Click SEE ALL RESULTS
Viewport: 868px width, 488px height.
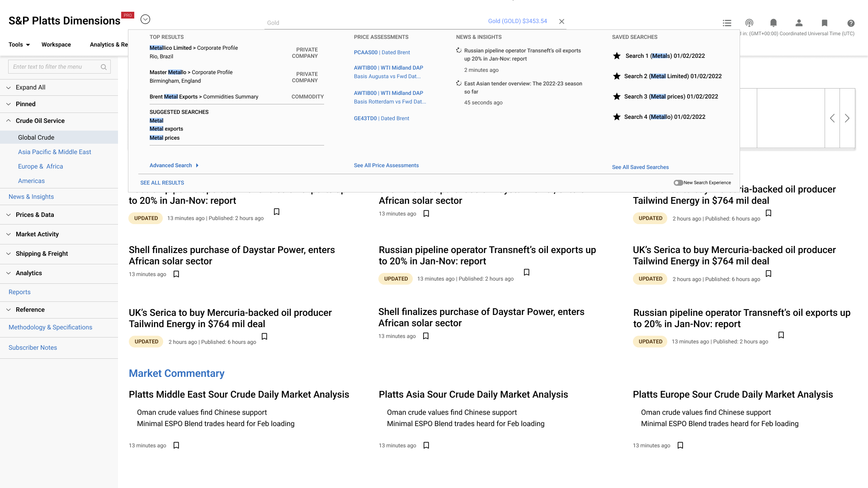coord(162,183)
